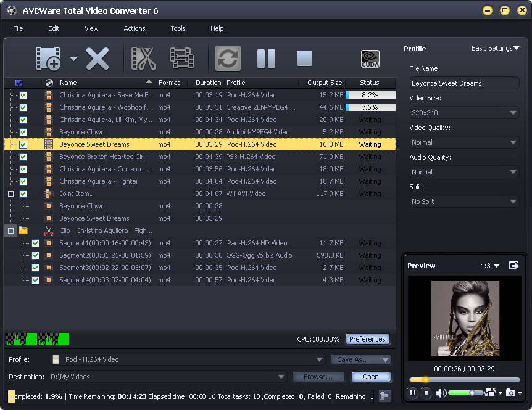Stop conversion with the square Stop icon
This screenshot has width=532, height=410.
click(304, 59)
